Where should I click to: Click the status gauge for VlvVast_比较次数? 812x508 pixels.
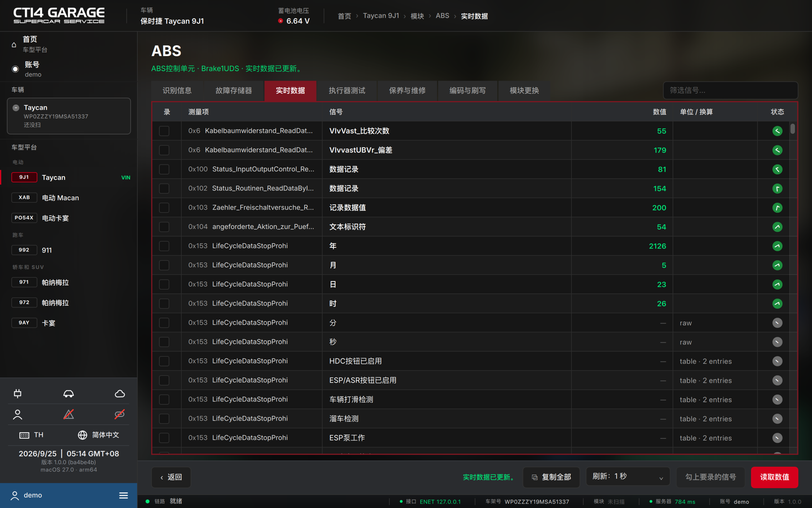(x=777, y=131)
